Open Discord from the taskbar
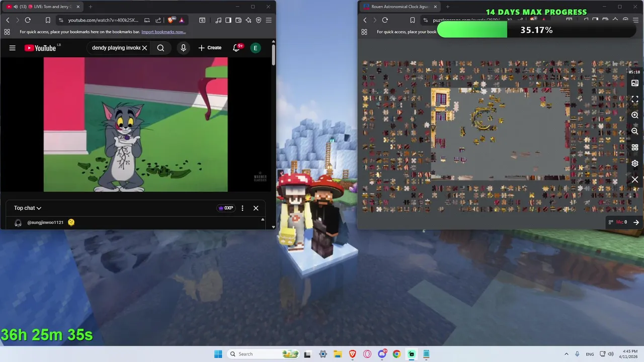 tap(382, 354)
